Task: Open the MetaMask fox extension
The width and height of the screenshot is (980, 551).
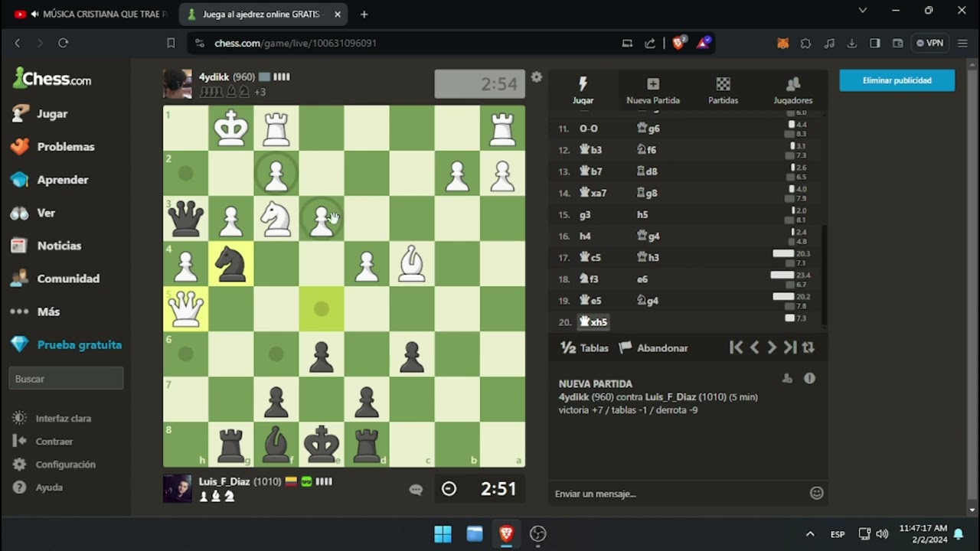Action: click(782, 43)
